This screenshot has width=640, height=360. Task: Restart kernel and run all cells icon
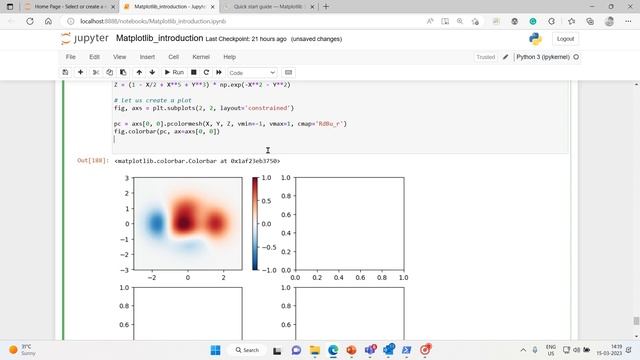click(x=219, y=72)
